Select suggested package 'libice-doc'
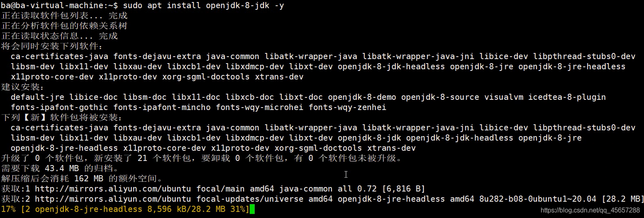644x218 pixels. 94,97
